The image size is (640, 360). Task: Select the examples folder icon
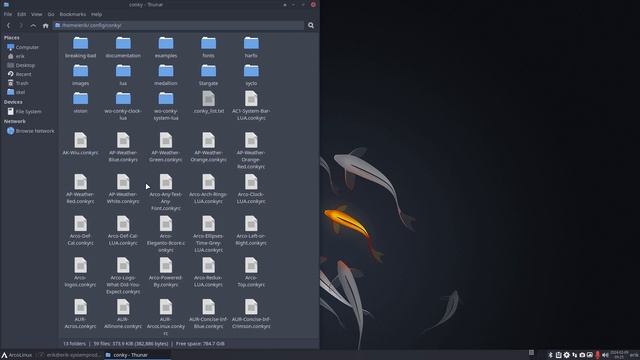(x=166, y=43)
